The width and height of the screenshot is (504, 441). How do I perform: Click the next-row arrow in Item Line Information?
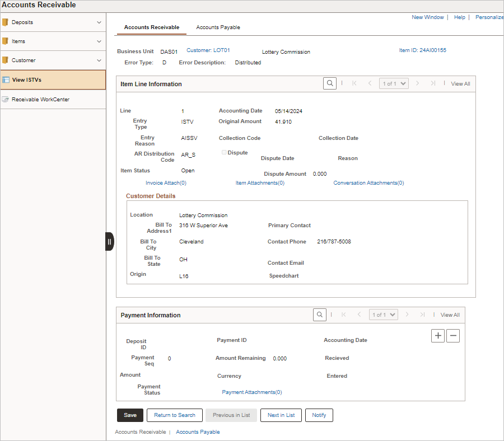click(x=418, y=83)
